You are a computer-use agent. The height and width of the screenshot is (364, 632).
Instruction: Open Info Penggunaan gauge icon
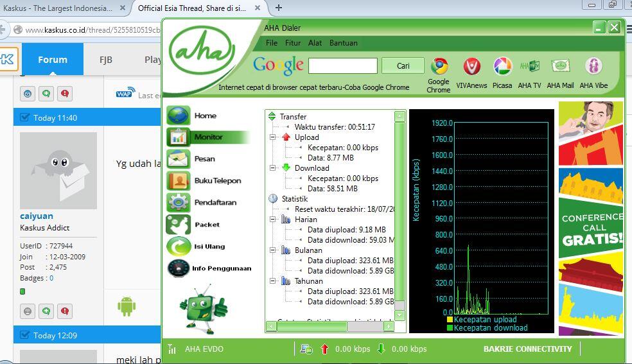tap(178, 268)
